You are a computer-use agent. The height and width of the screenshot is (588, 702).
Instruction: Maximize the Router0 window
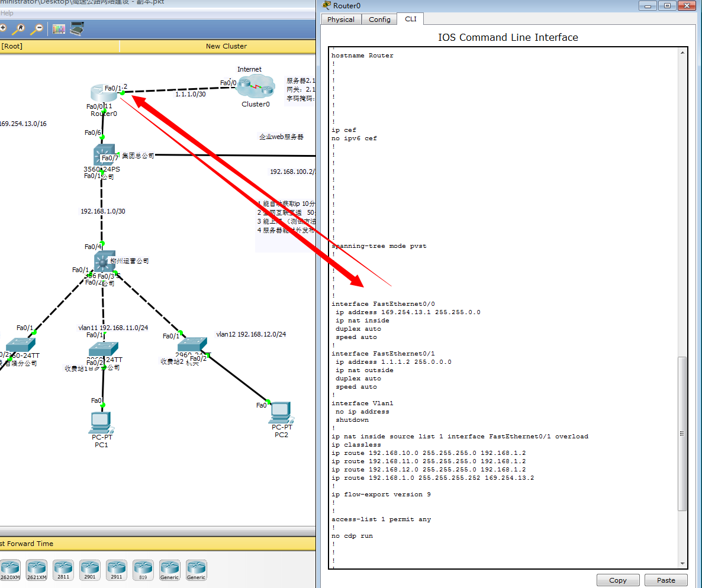(667, 6)
